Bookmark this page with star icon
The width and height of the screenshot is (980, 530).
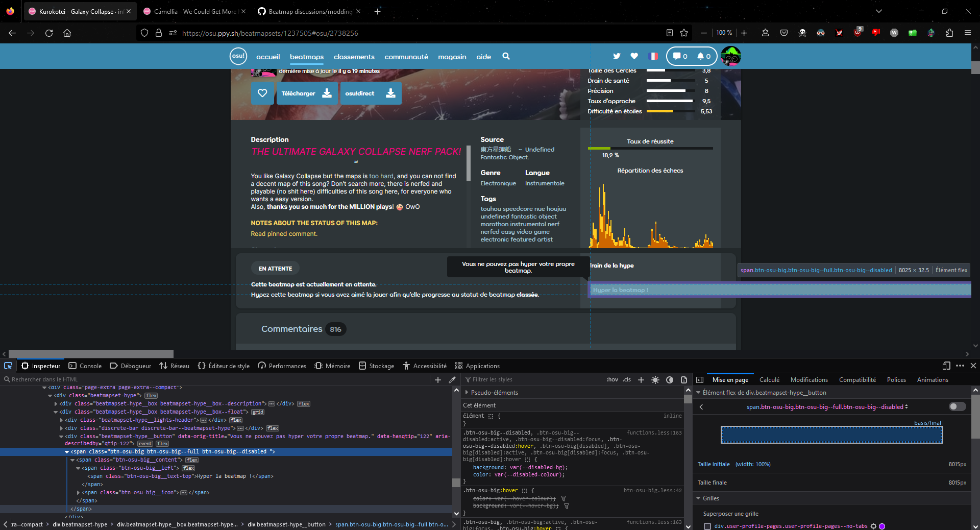coord(684,33)
